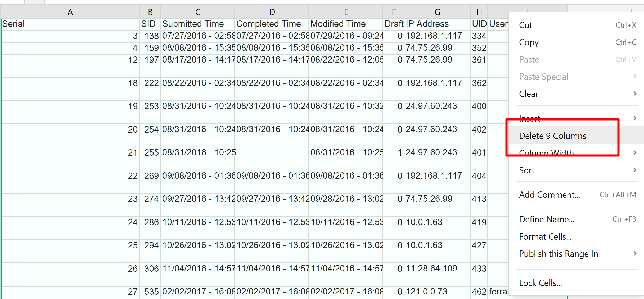Click Delete 9 Columns menu entry
This screenshot has width=644, height=299.
[552, 136]
